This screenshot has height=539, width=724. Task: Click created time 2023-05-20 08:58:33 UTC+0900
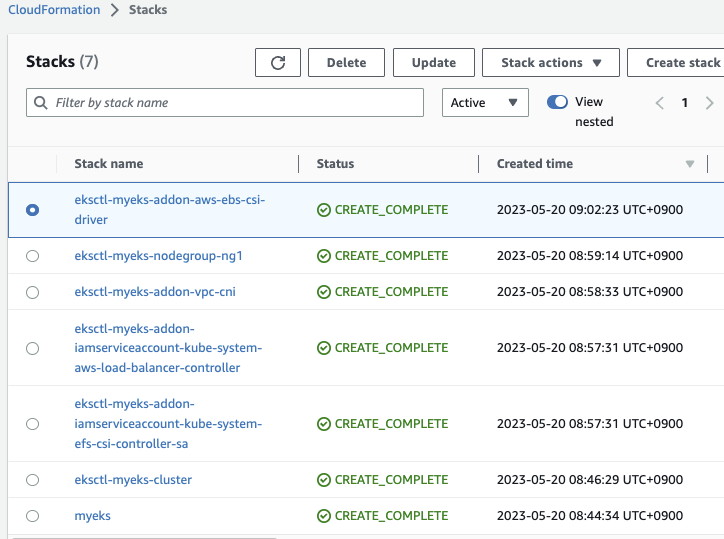590,292
